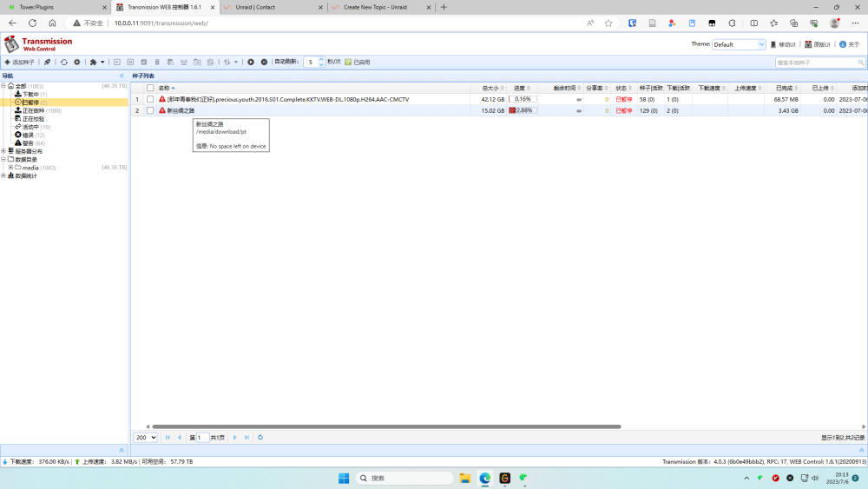
Task: Click the start all torrents play icon
Action: 251,62
